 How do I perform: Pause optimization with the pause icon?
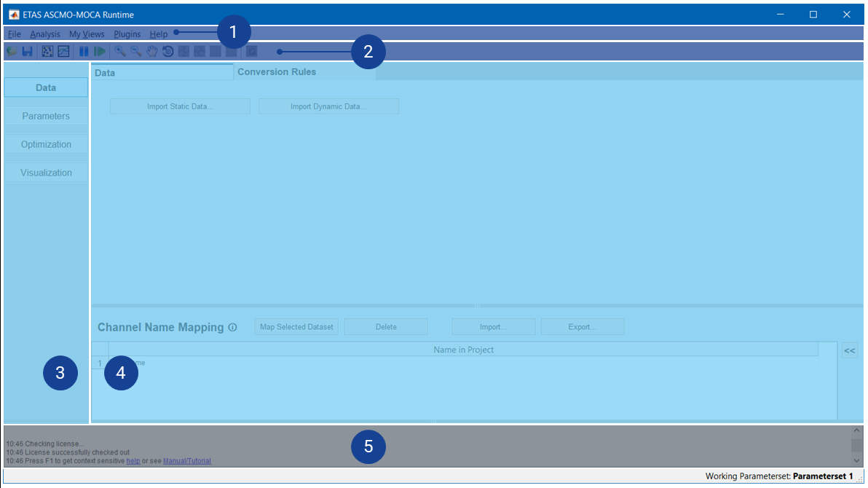(84, 52)
